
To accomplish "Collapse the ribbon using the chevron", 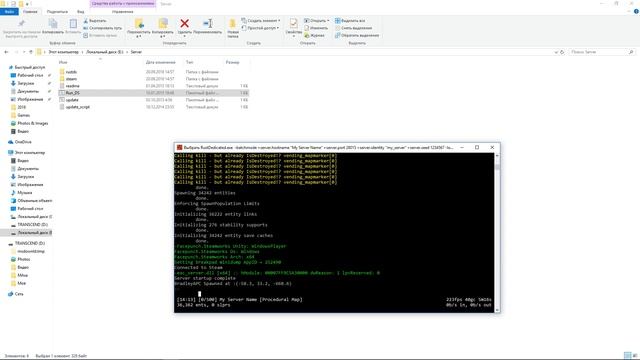I will coord(629,11).
